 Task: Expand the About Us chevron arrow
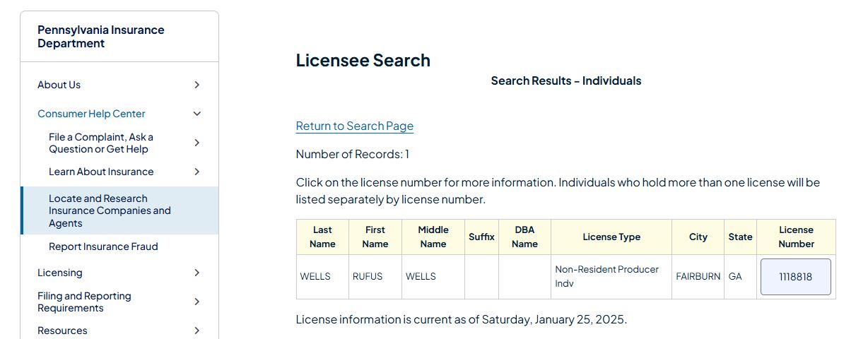click(x=197, y=85)
